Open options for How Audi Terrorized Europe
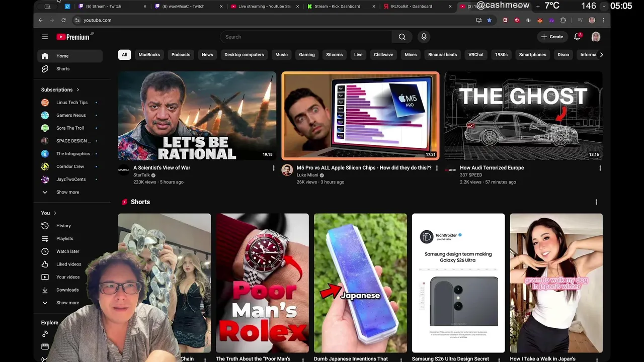 coord(600,168)
